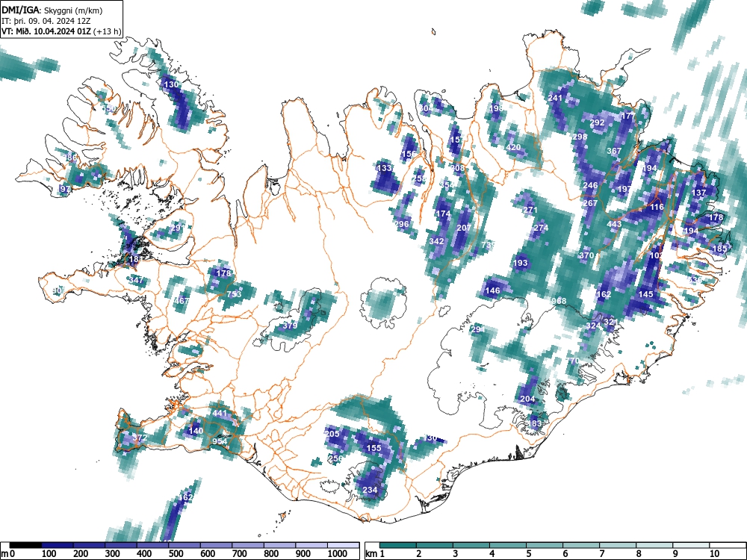Select the map value '367'
Viewport: 747px width, 560px height.
(x=614, y=151)
